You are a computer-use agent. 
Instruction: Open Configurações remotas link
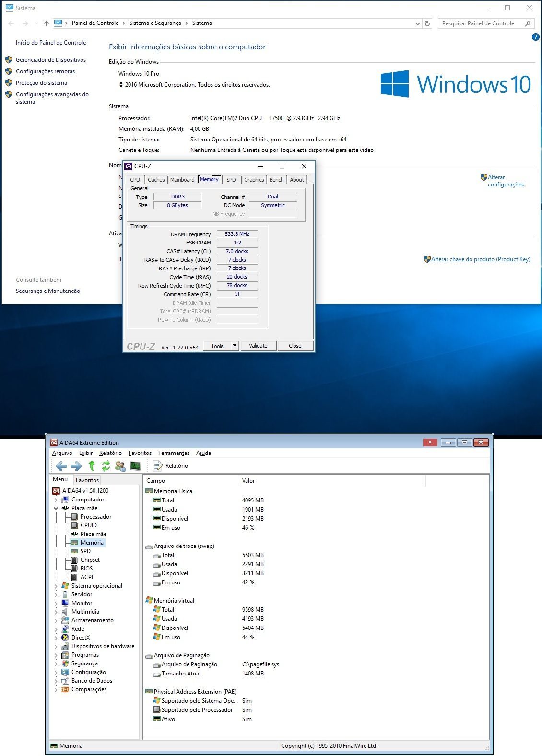tap(45, 71)
